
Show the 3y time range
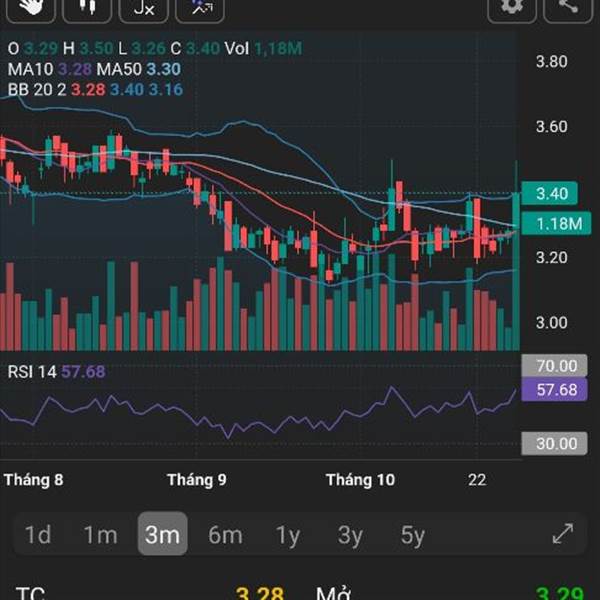click(x=350, y=535)
